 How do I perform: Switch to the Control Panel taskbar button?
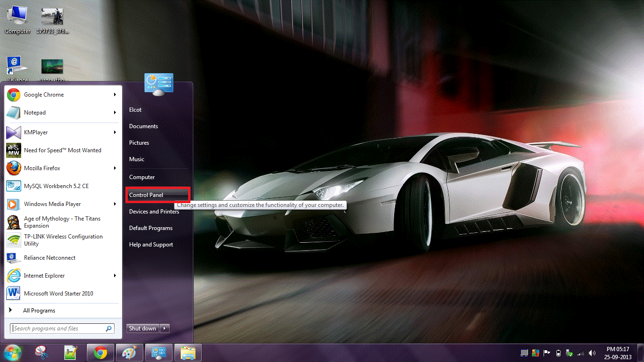[158, 353]
